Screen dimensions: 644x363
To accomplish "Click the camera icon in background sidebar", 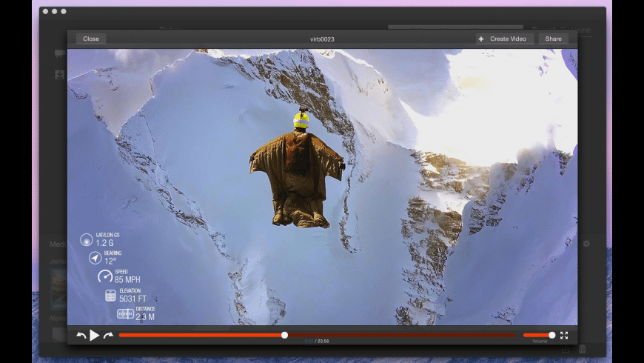I will pos(59,53).
